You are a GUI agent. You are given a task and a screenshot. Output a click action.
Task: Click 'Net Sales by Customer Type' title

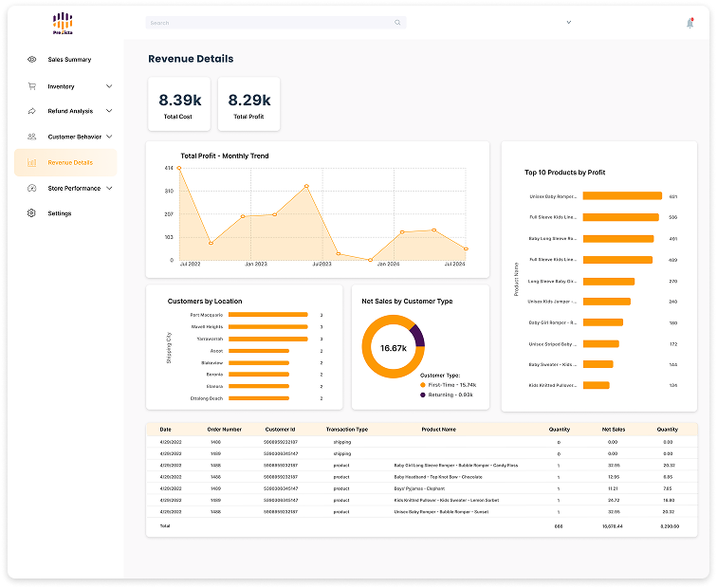[407, 301]
